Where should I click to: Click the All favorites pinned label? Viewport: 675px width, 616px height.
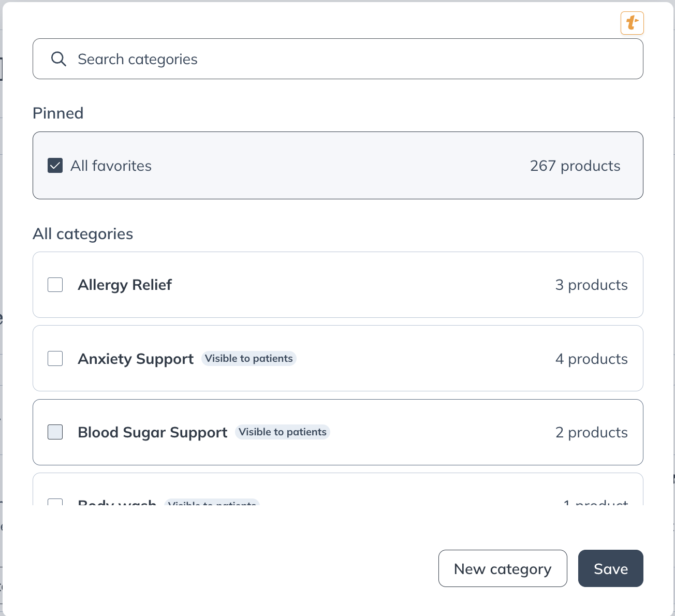(x=111, y=166)
